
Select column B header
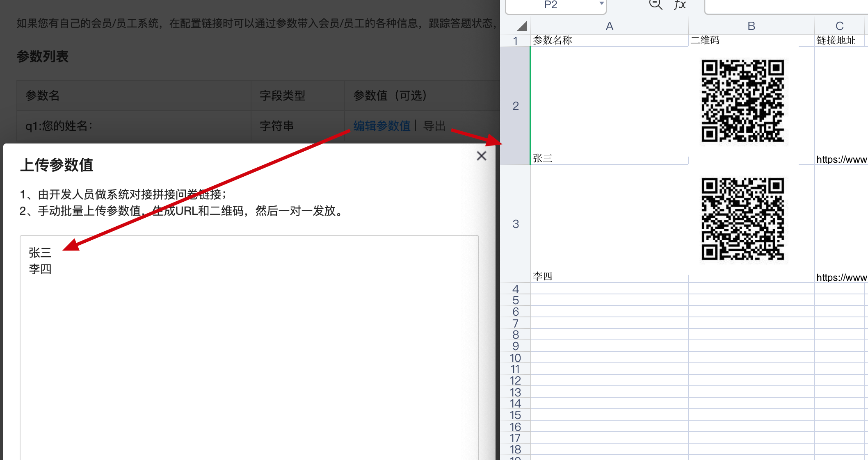click(751, 26)
